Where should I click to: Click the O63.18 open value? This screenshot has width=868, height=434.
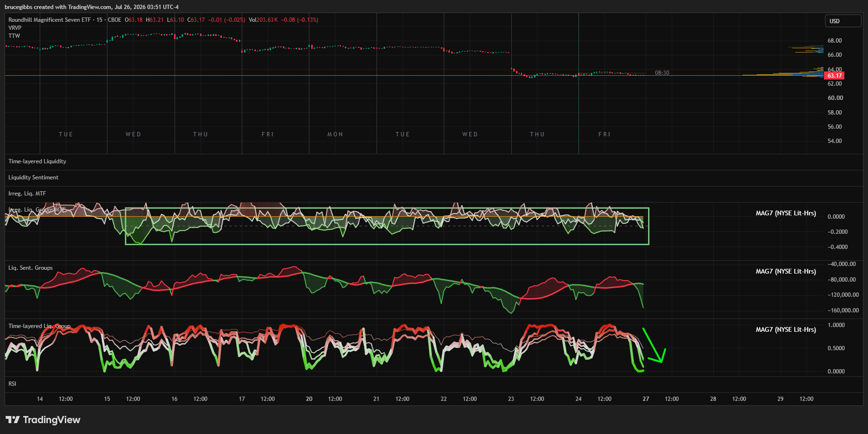pyautogui.click(x=134, y=20)
